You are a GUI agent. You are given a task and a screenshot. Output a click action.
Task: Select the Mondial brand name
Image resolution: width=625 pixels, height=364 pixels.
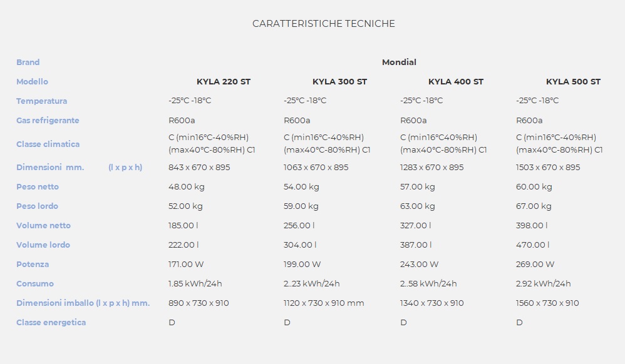point(399,62)
